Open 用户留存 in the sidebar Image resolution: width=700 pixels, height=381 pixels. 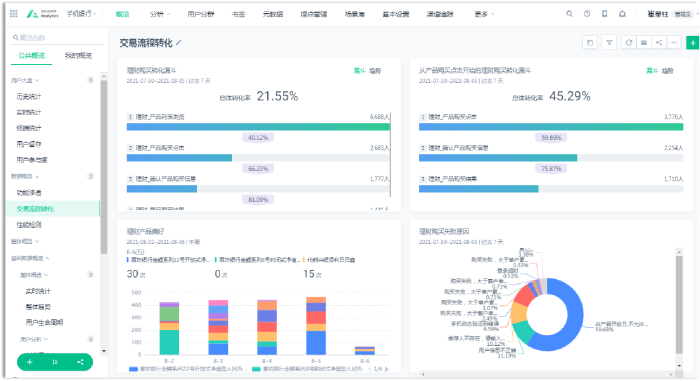29,144
